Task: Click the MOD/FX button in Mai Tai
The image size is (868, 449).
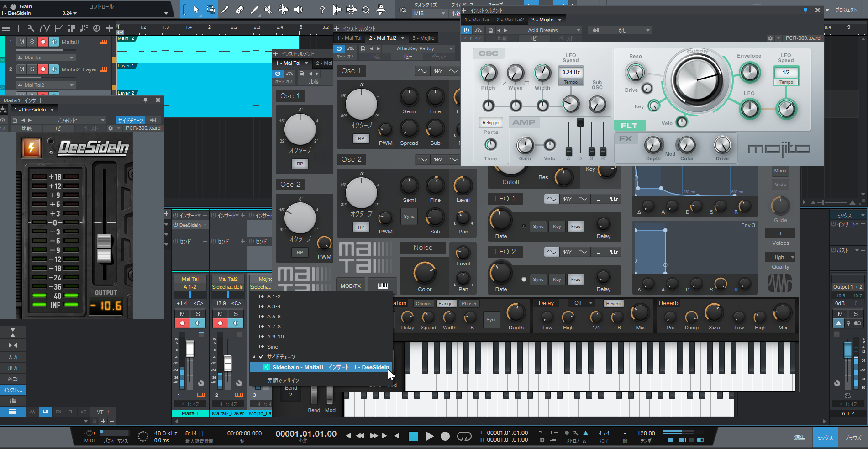Action: tap(351, 286)
